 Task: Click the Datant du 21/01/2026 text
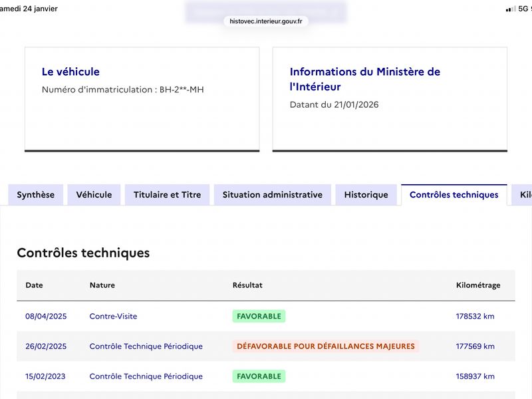pyautogui.click(x=334, y=104)
